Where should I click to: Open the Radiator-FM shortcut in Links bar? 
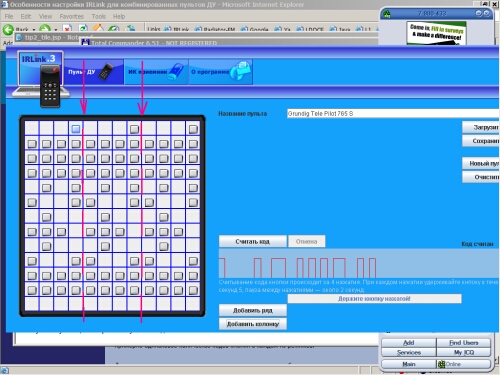click(x=215, y=30)
